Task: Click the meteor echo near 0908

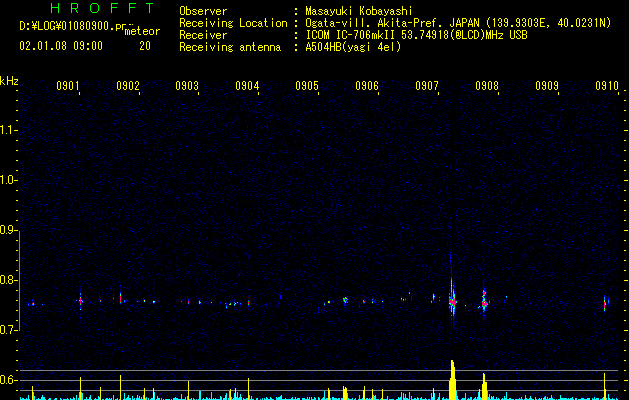Action: pos(484,302)
